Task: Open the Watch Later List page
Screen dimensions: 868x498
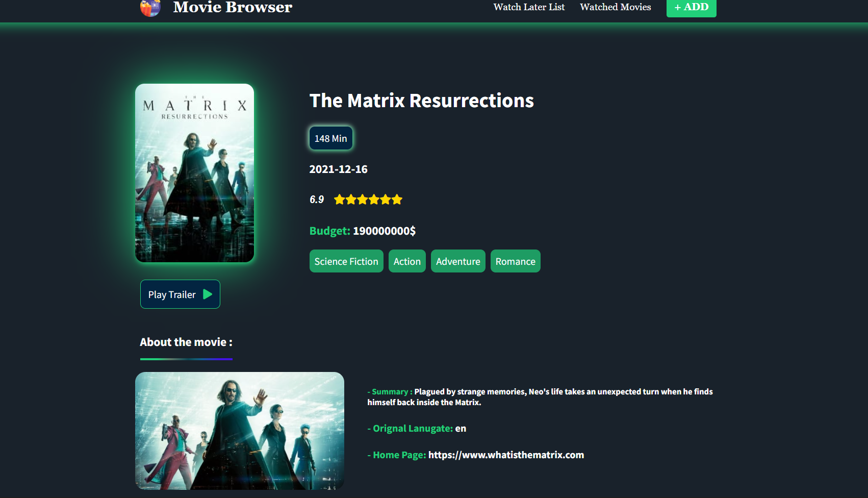Action: 529,7
